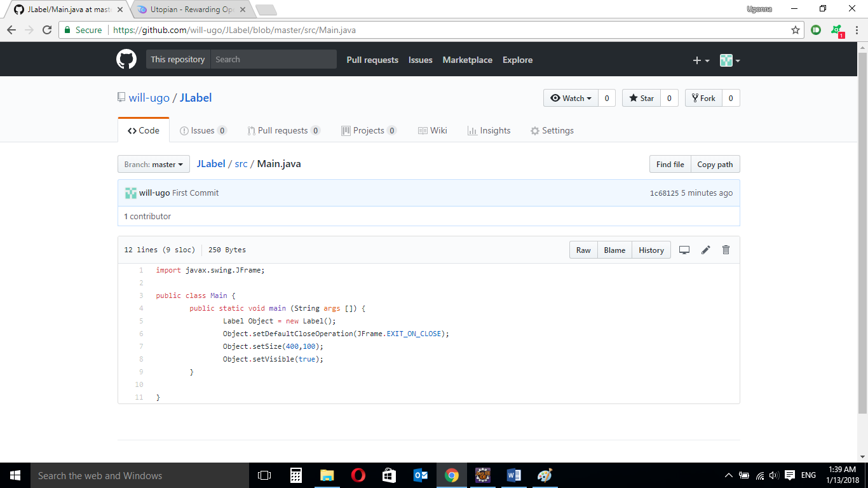Open the Watch notifications dropdown

click(x=571, y=98)
